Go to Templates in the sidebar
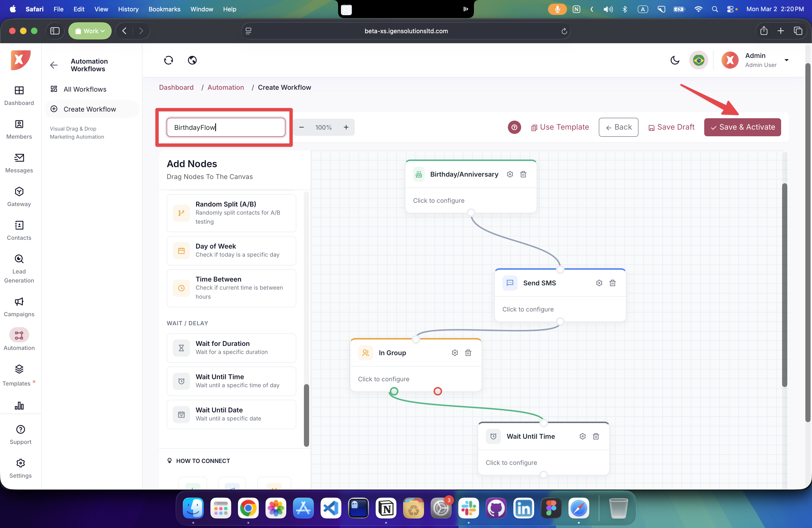Image resolution: width=812 pixels, height=528 pixels. click(19, 375)
